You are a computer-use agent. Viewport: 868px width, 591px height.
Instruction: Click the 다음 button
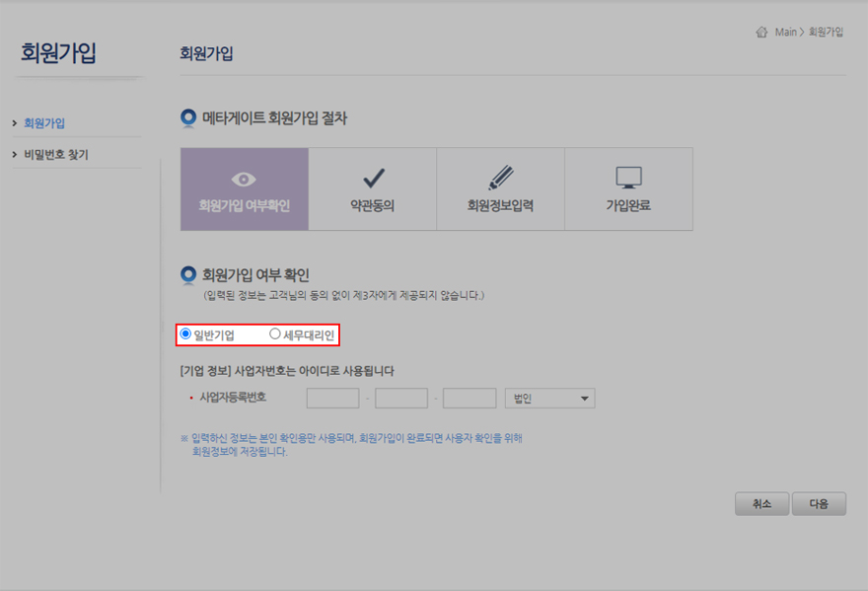tap(819, 503)
